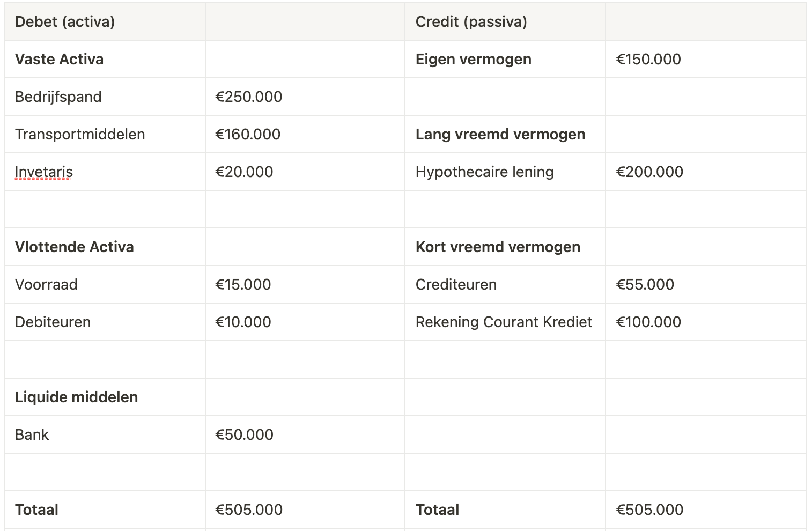Click the Hypothecaire lening amount €200.000
The width and height of the screenshot is (812, 531).
pos(649,172)
